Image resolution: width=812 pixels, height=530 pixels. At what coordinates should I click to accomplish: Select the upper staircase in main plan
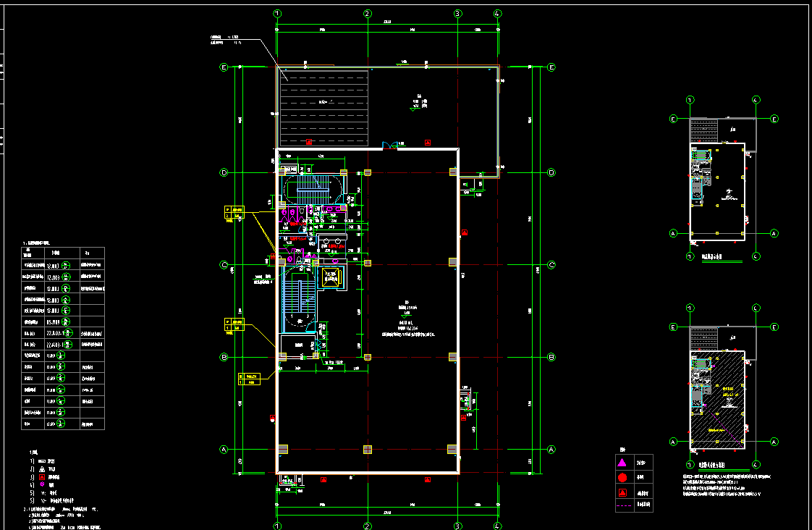312,190
